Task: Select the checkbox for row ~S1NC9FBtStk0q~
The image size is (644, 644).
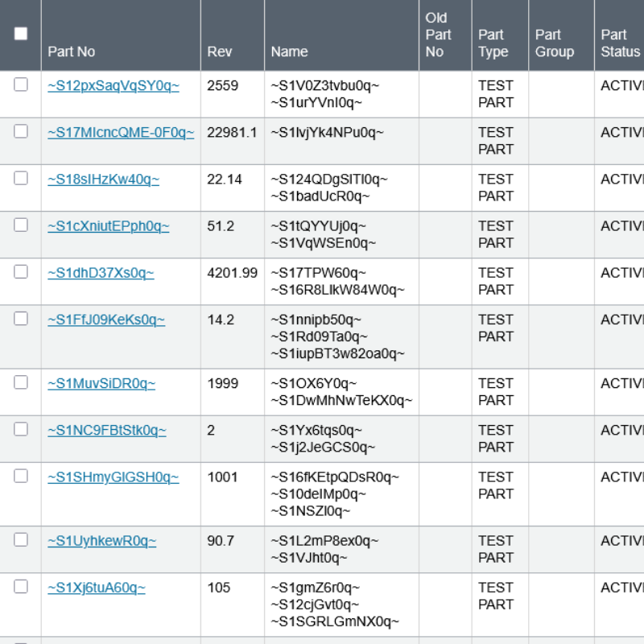Action: point(21,429)
